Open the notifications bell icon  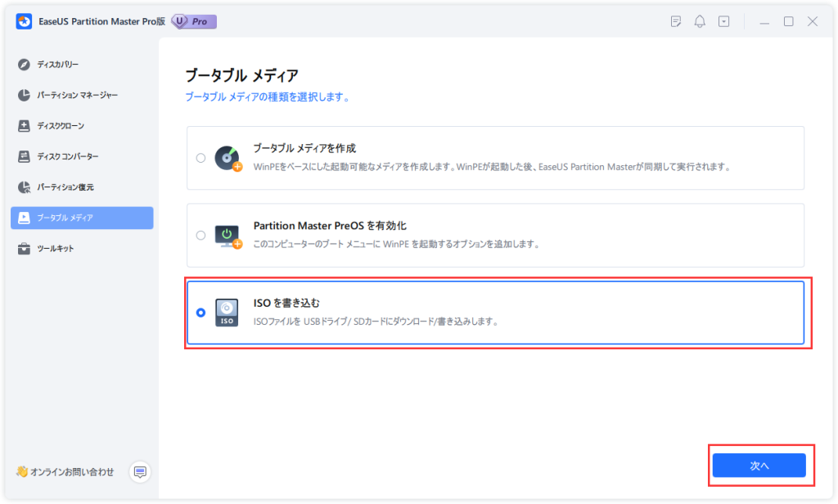point(700,22)
